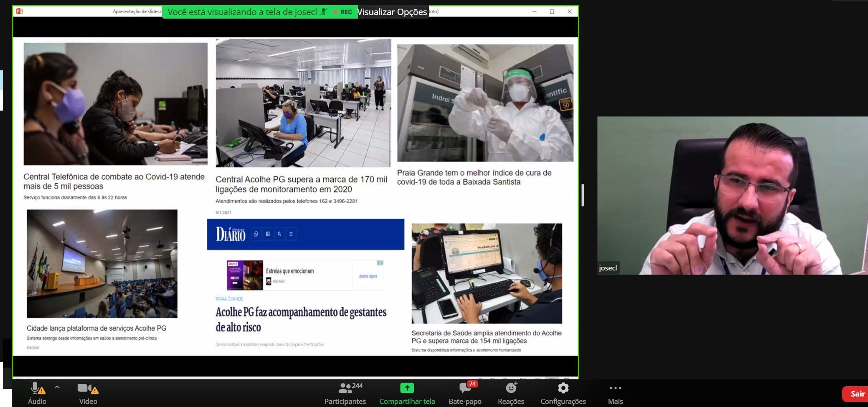Click the red REC recording indicator
The height and width of the screenshot is (407, 868).
point(343,12)
